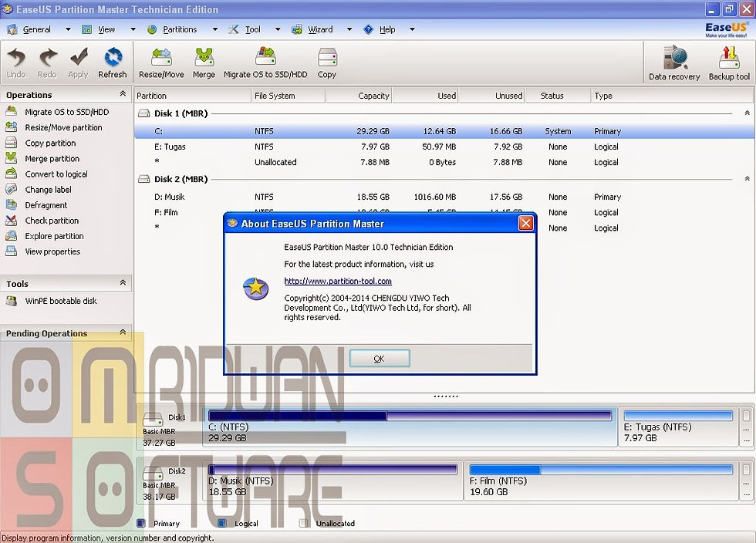Click the Disk1 Basic MBR label in disk map

pyautogui.click(x=164, y=429)
